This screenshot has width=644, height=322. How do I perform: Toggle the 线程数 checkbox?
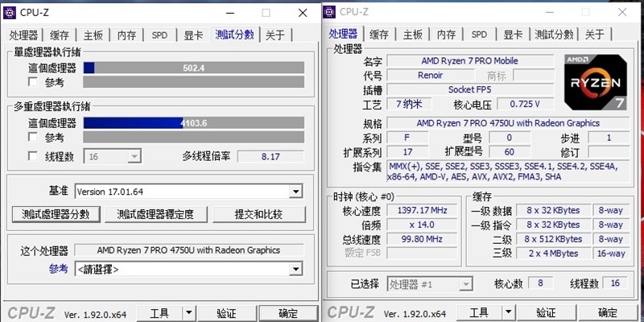pos(33,156)
